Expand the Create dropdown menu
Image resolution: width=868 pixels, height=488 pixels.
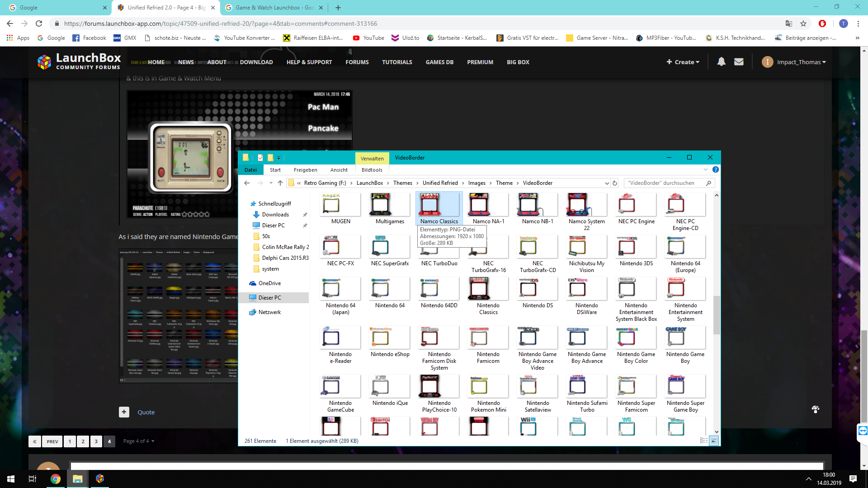tap(683, 62)
